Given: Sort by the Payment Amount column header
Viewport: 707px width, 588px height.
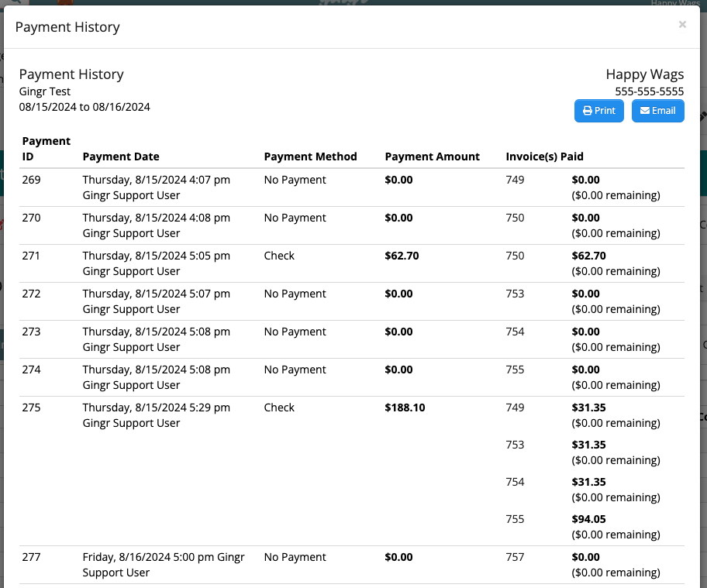Looking at the screenshot, I should (433, 156).
